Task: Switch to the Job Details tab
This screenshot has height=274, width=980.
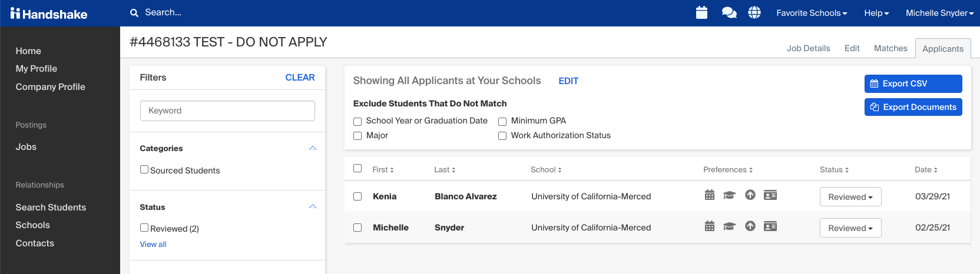Action: click(x=808, y=48)
